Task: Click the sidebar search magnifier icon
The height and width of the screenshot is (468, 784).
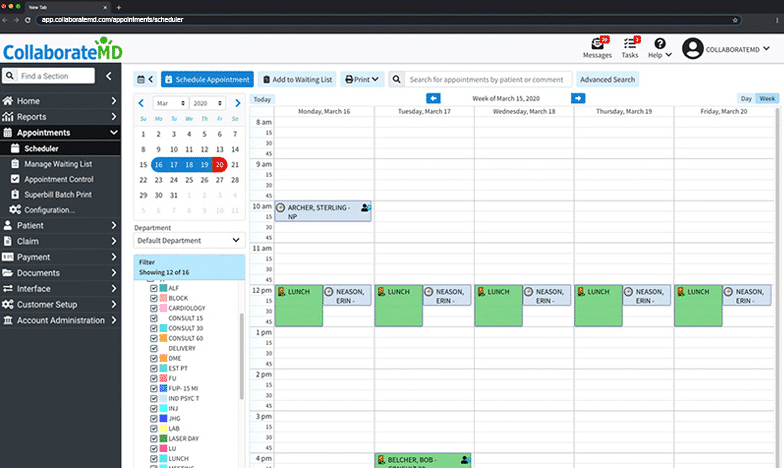Action: 10,76
